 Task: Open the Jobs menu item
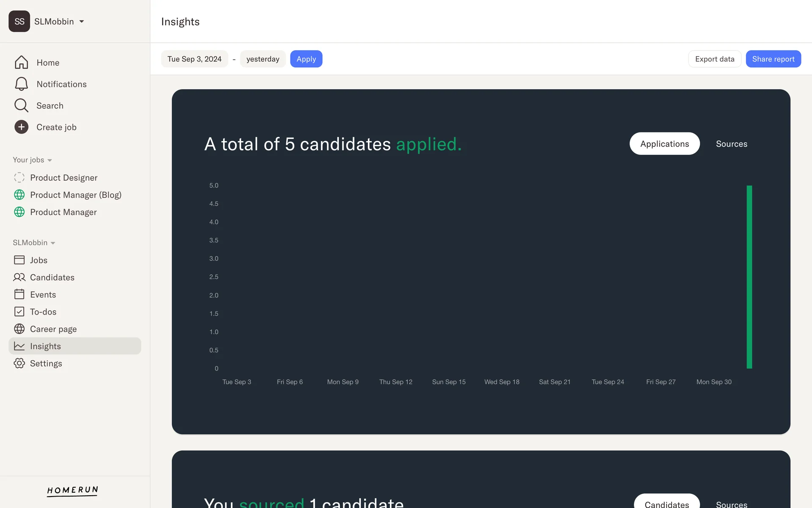click(x=38, y=260)
